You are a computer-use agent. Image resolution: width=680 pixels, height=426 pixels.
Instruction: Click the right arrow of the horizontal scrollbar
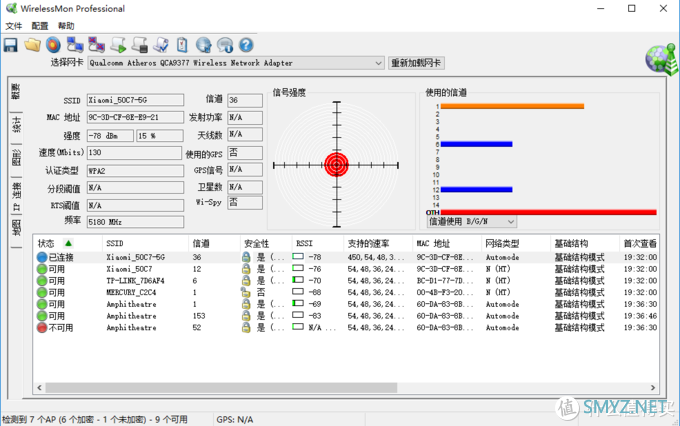[653, 387]
